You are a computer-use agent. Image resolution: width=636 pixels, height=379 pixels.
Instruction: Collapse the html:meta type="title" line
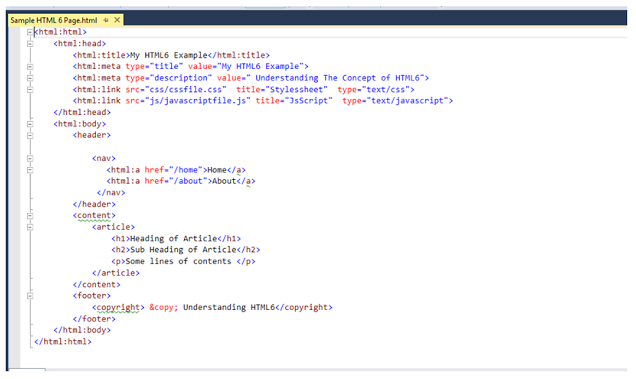pos(30,67)
